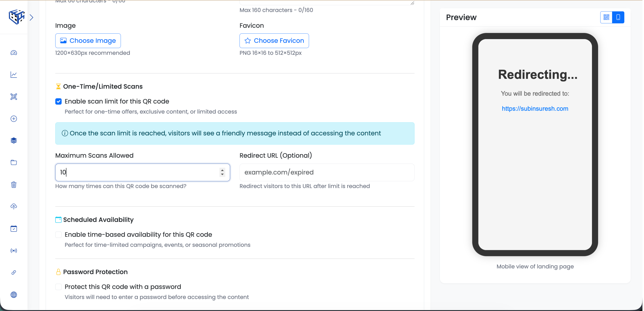Viewport: 644px width, 311px height.
Task: Switch preview to QR code view
Action: [x=606, y=17]
